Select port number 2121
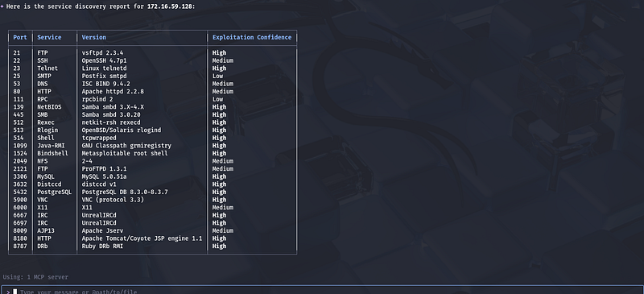 pos(20,168)
